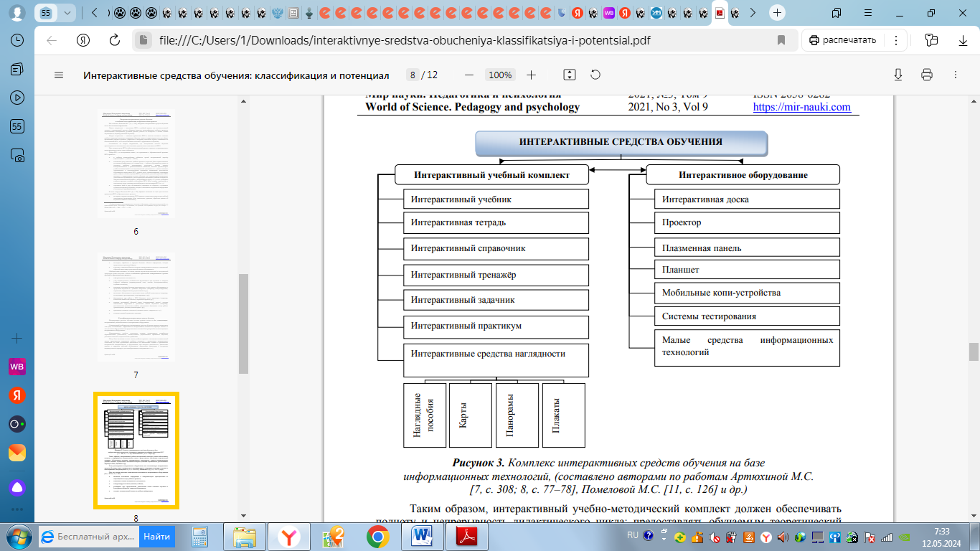Screen dimensions: 980x551
Task: Zoom in the PDF with plus button
Action: (x=531, y=75)
